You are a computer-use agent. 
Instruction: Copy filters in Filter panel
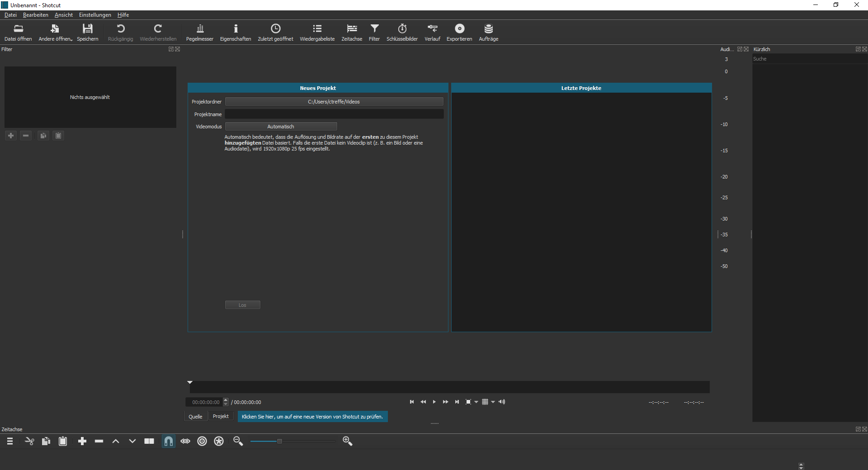(43, 136)
